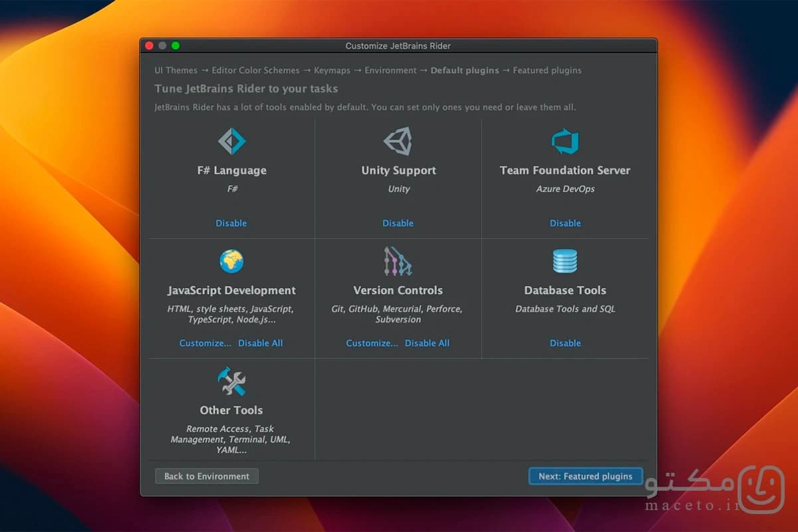Click 'Remote Access, Task Management' description text

click(230, 440)
